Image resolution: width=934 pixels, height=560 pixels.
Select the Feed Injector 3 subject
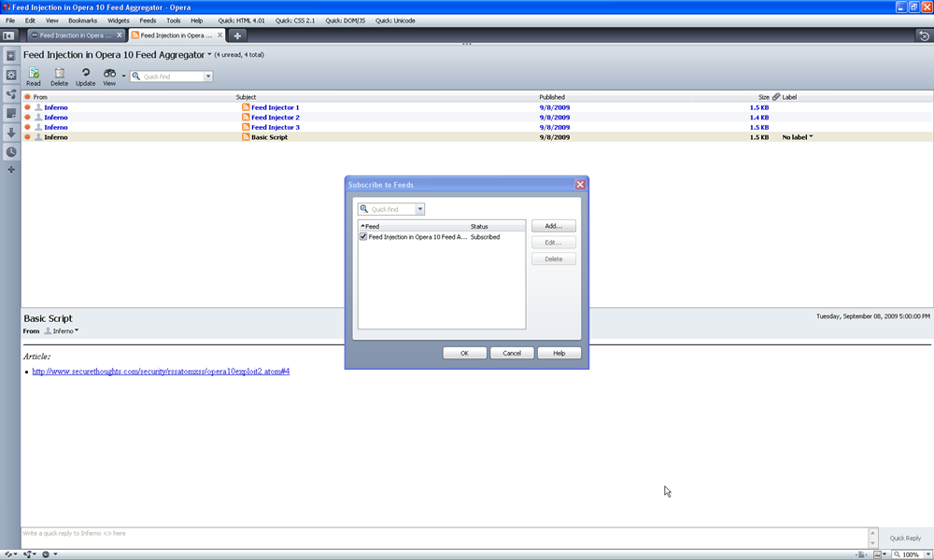(276, 127)
